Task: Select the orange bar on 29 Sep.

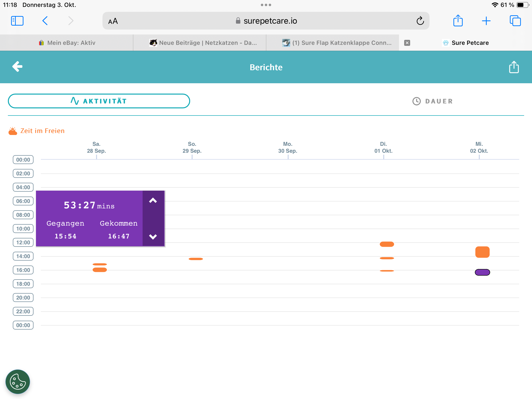Action: coord(196,259)
